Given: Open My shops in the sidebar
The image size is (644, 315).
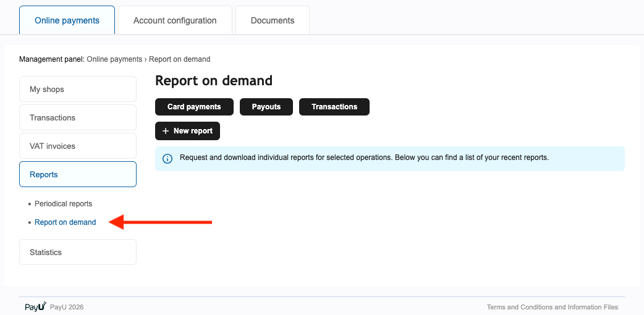Looking at the screenshot, I should coord(78,89).
